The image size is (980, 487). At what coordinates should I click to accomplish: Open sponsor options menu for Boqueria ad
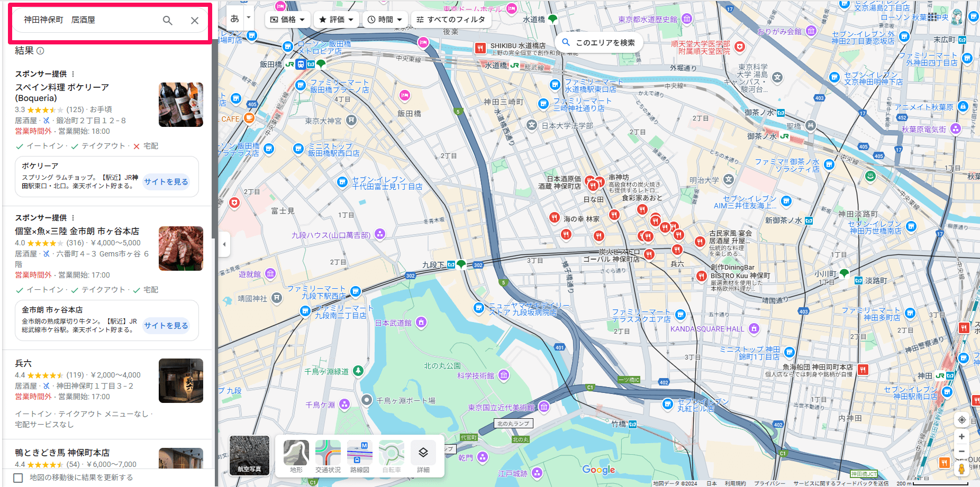[x=73, y=74]
